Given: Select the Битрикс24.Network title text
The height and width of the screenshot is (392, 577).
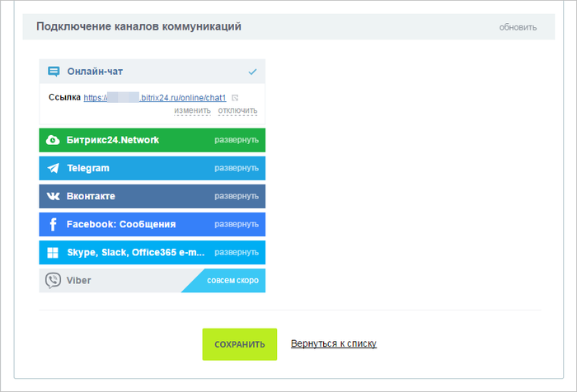Looking at the screenshot, I should (x=113, y=140).
